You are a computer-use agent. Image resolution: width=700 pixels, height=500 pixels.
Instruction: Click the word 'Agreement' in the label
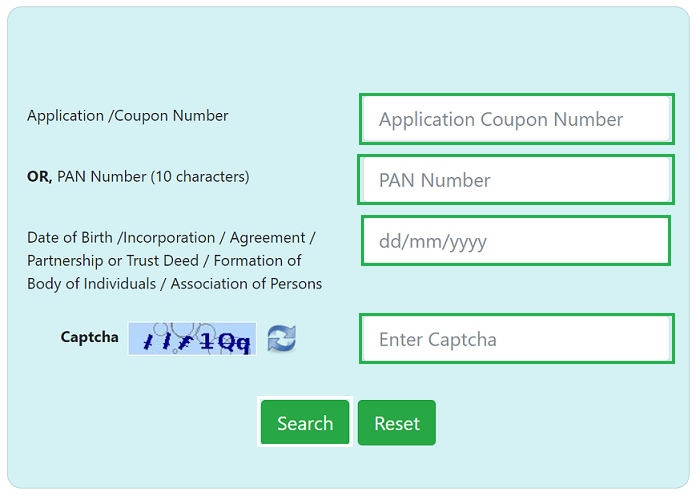[267, 238]
